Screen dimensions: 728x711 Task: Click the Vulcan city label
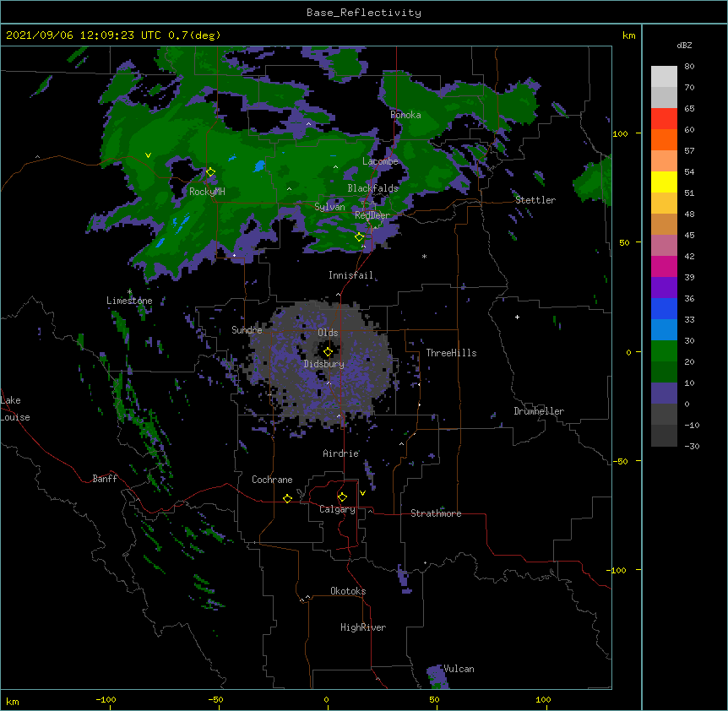tap(459, 669)
